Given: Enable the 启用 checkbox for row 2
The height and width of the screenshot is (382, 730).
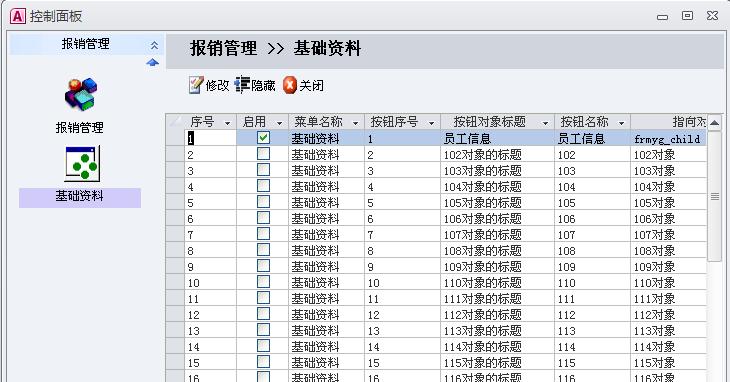Looking at the screenshot, I should [x=264, y=154].
